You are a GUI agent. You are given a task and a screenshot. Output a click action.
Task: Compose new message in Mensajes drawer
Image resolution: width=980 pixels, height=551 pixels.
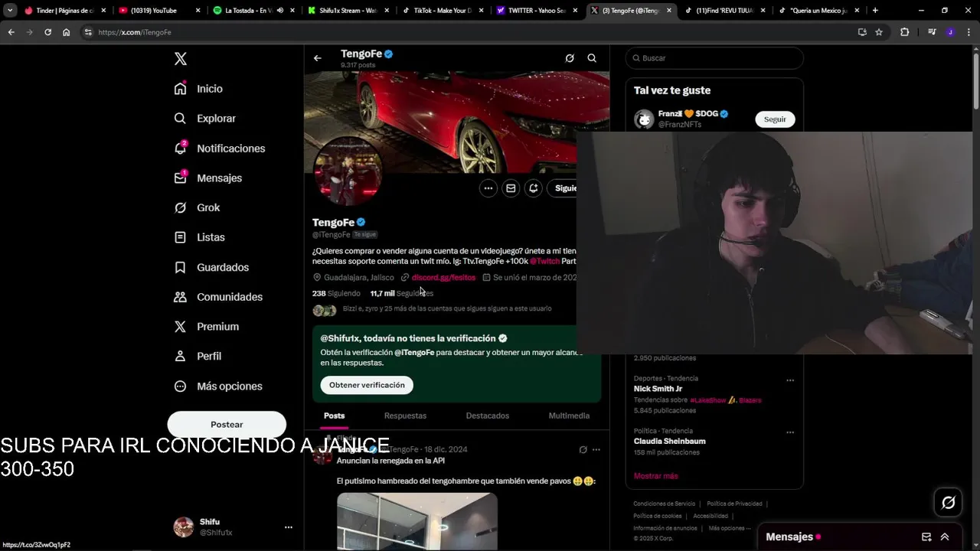pos(926,537)
